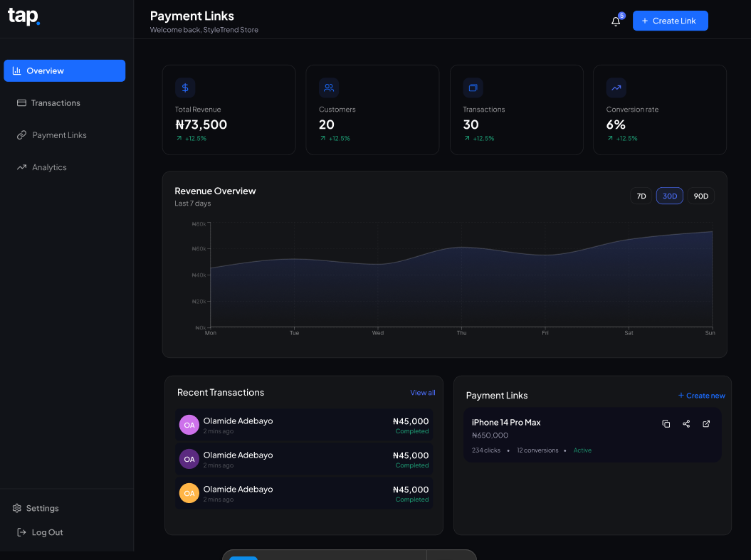Click the Analytics trend icon in sidebar
The height and width of the screenshot is (560, 751).
pos(21,167)
